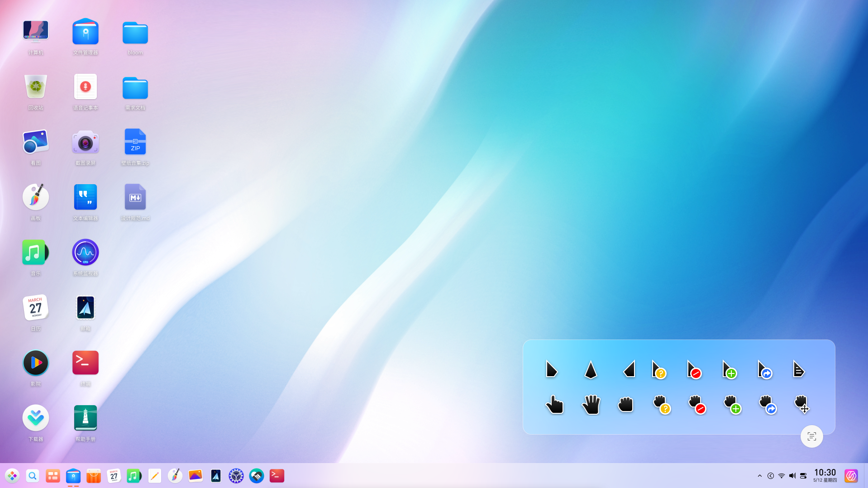Launch 截图录屏 screenshot recorder
This screenshot has width=868, height=488.
tap(86, 142)
